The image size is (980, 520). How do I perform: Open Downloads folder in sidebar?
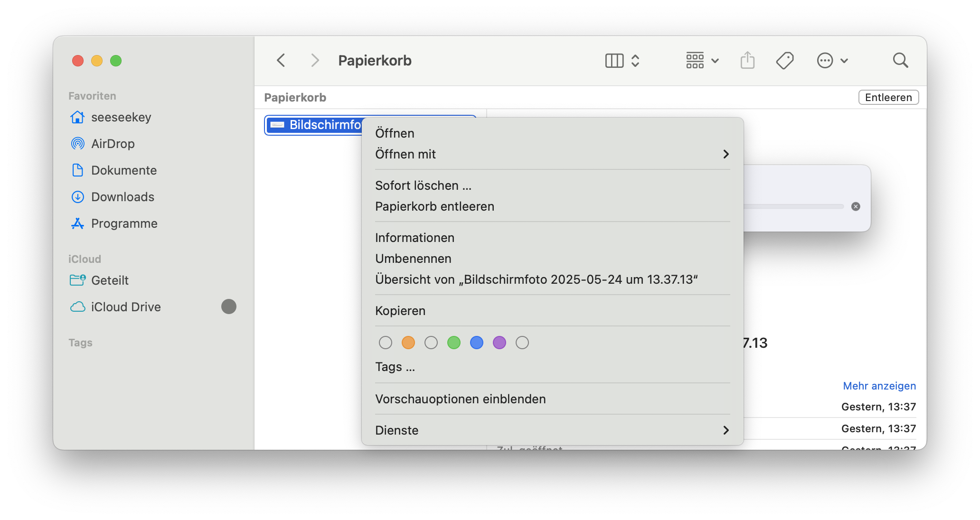(122, 197)
